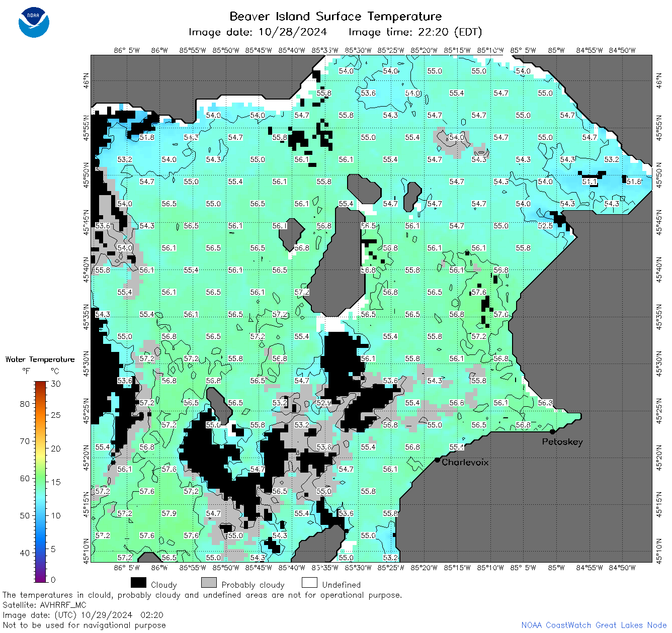Select the gray Probably cloudy legend swatch
This screenshot has width=672, height=633.
click(209, 583)
